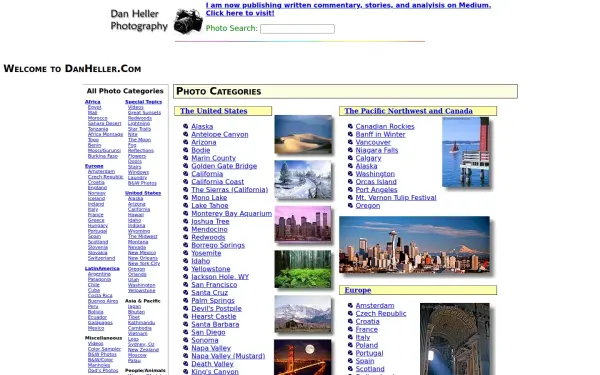
Task: Go to the San Diego page
Action: (208, 332)
